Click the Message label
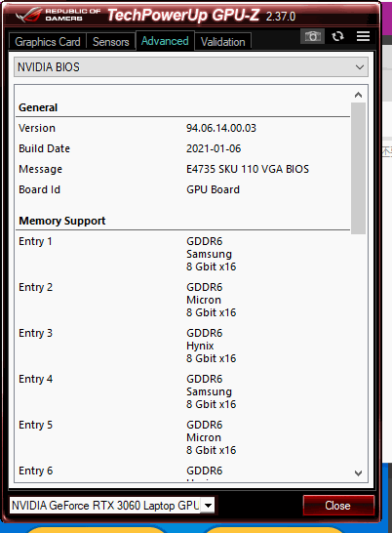Screen dimensions: 392x533 click(x=40, y=169)
